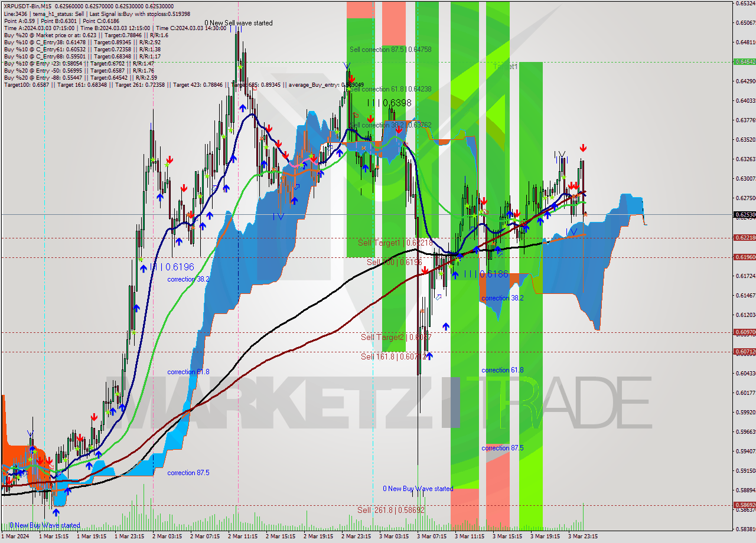The width and height of the screenshot is (756, 543).
Task: Click the '2 Mar 23:15' time label
Action: pos(356,537)
